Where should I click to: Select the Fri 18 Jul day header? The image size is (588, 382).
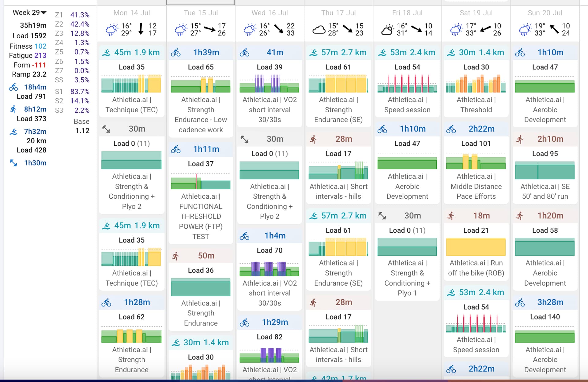pos(407,13)
